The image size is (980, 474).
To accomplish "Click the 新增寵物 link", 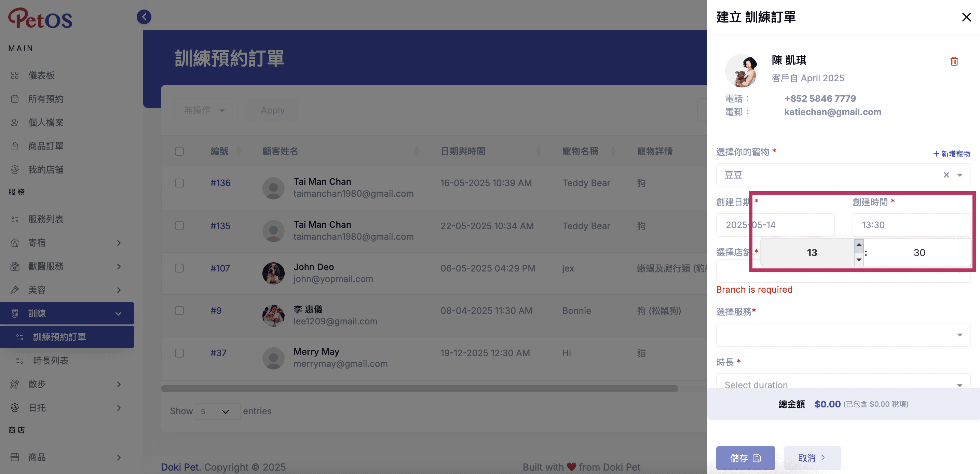I will tap(951, 154).
